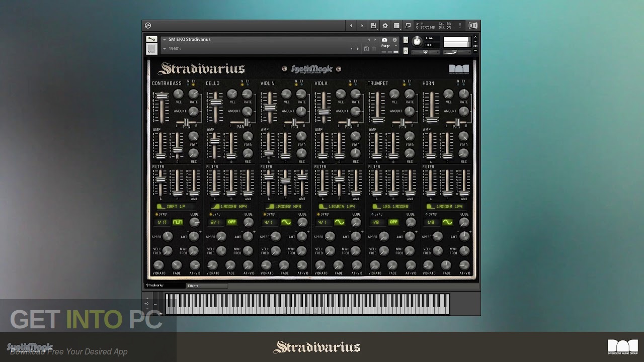Click the sine LFO waveform icon on Horn
This screenshot has height=362, width=644.
447,222
